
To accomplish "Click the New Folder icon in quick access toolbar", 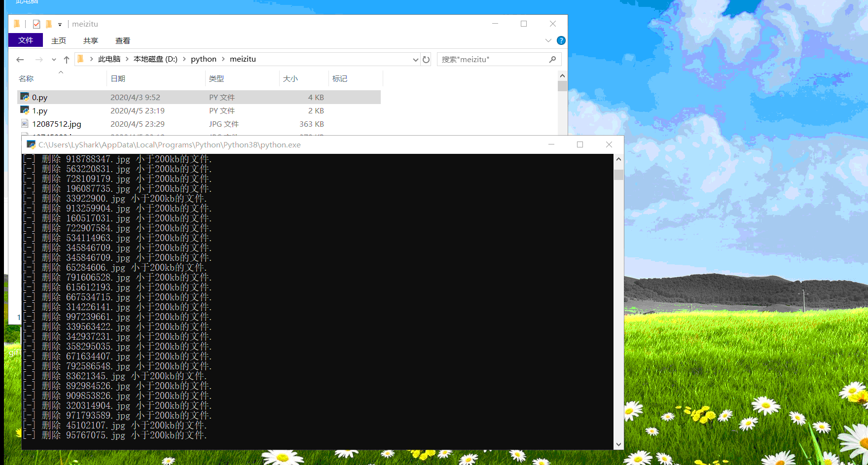I will [x=49, y=24].
